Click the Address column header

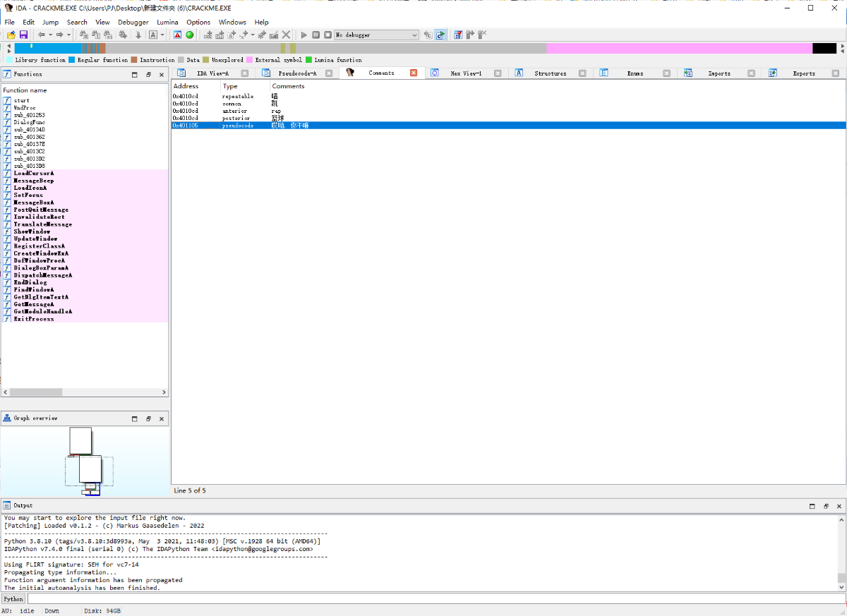point(196,86)
